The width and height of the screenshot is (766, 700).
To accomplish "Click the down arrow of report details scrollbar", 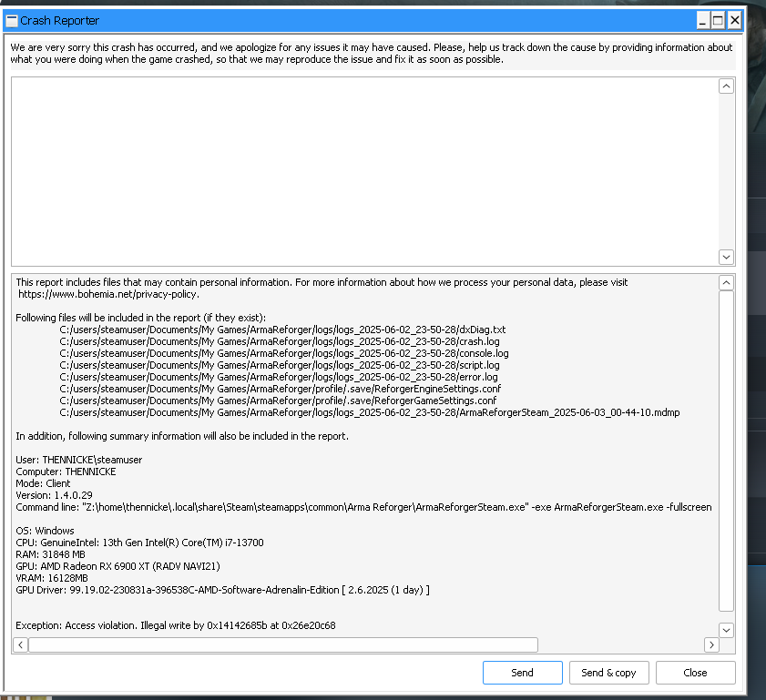I will (727, 630).
